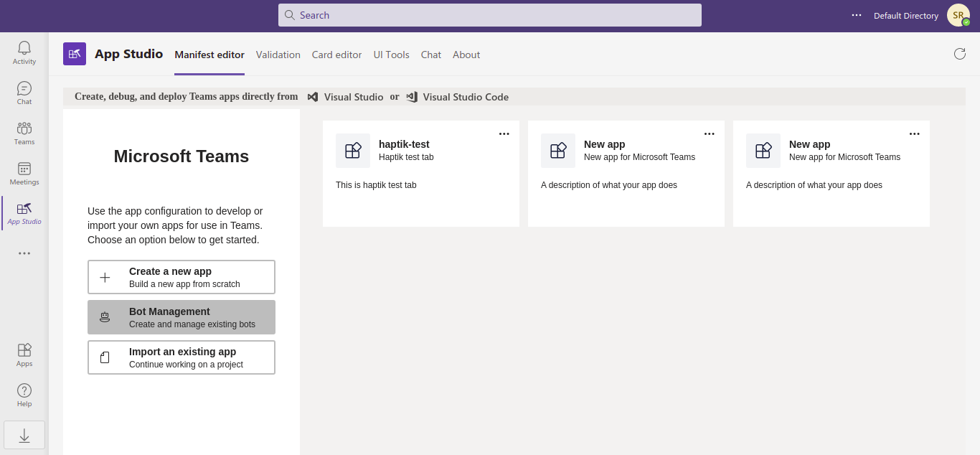The width and height of the screenshot is (980, 455).
Task: Click the middle New app card icon
Action: [x=558, y=151]
